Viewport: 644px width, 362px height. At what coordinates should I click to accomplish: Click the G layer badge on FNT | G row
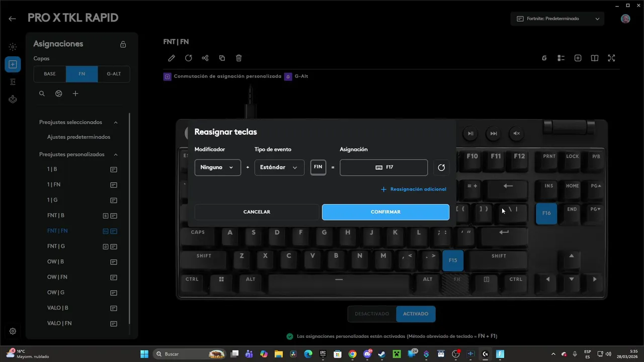(x=106, y=246)
